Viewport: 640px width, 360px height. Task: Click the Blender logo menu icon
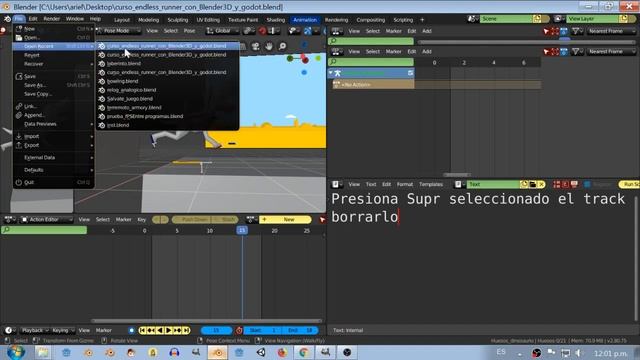(x=7, y=19)
